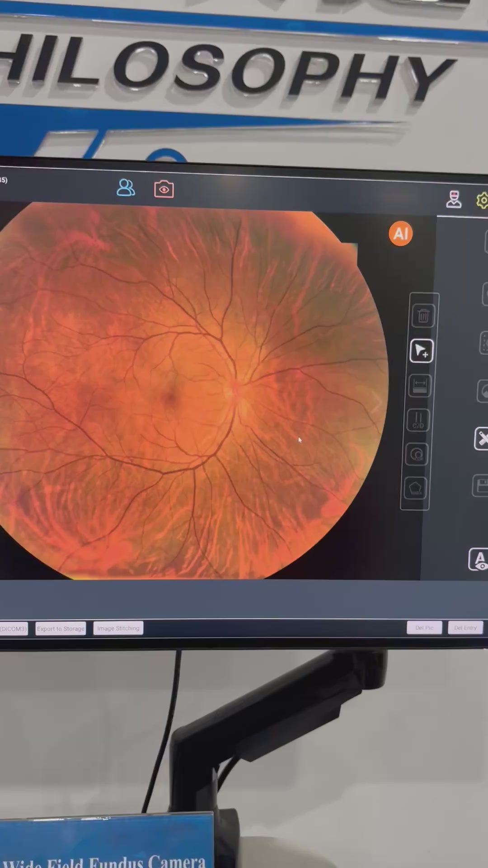488x868 pixels.
Task: Toggle the measuring tools panel icon
Action: pyautogui.click(x=482, y=439)
